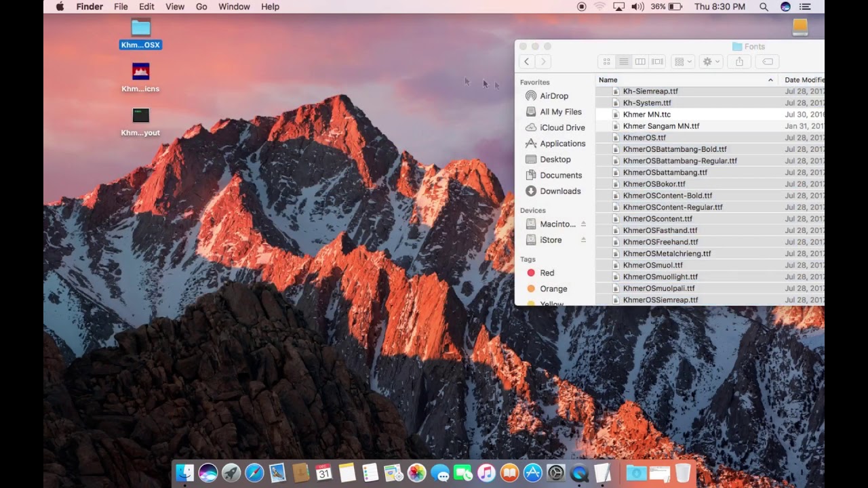Eject the Macintosh volume
868x488 pixels.
583,224
